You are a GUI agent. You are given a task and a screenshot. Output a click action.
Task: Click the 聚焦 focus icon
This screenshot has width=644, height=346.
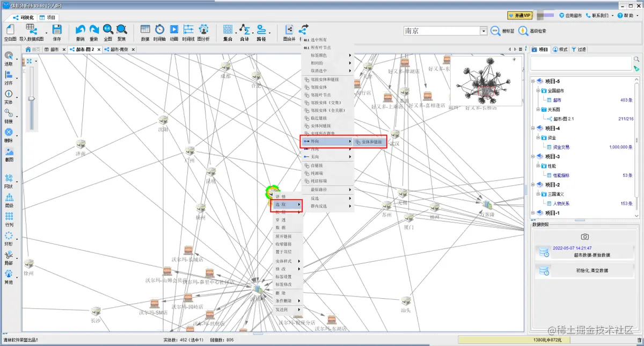pos(122,30)
